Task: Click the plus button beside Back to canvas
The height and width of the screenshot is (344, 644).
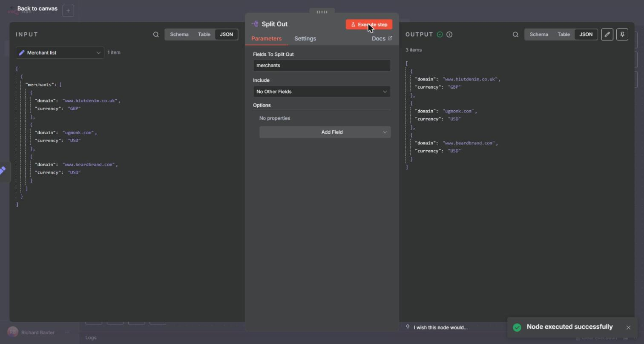Action: point(68,11)
